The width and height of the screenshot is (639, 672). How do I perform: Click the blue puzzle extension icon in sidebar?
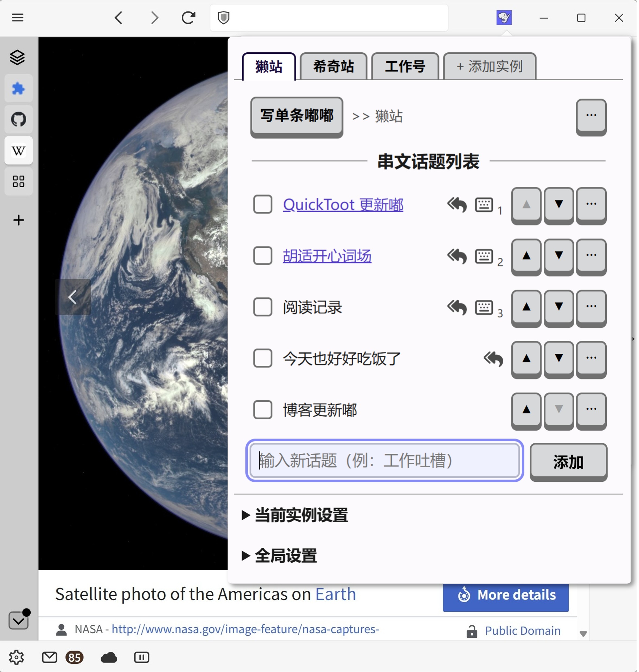point(18,88)
